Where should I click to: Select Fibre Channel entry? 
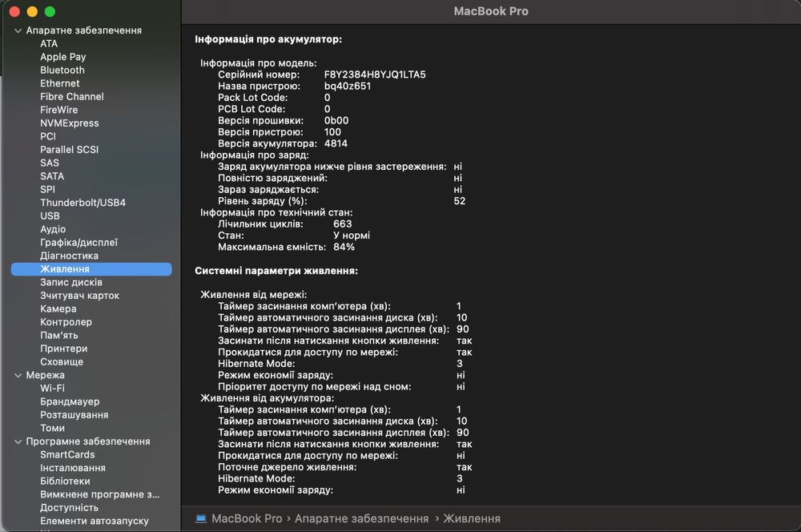[71, 97]
